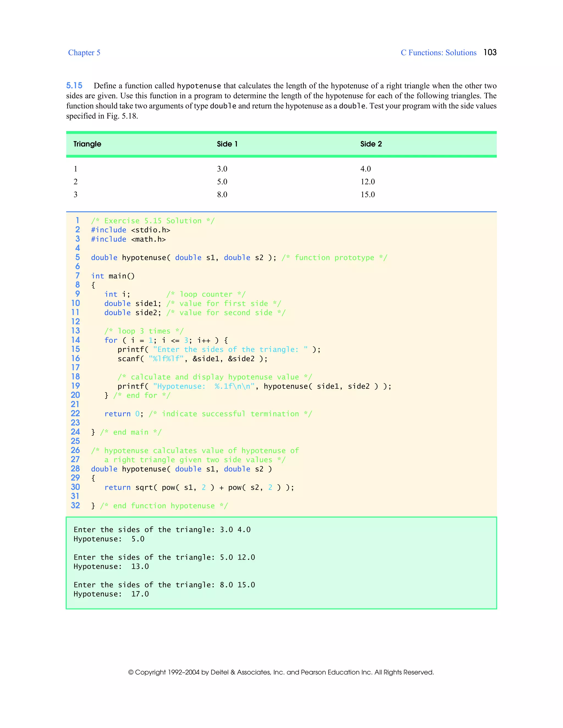Click the 12.0 value in table
The image size is (563, 728).
pyautogui.click(x=367, y=182)
